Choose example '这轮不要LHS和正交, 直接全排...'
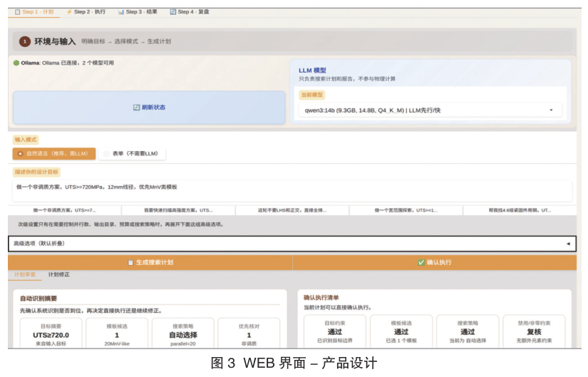Viewport: 588px width, 377px height. (x=292, y=210)
